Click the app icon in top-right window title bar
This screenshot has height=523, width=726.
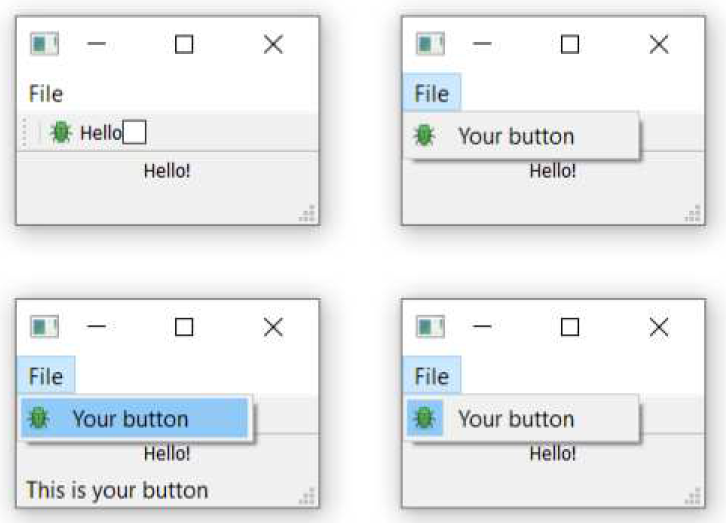click(430, 44)
